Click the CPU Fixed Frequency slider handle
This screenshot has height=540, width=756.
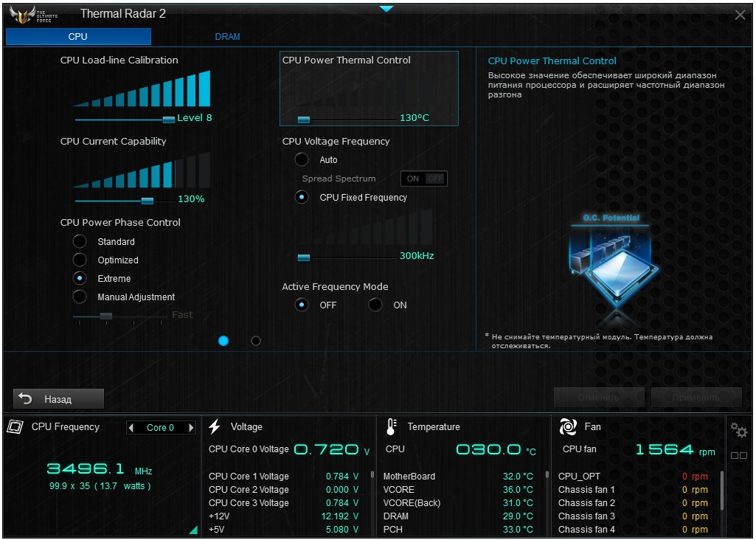pos(304,257)
